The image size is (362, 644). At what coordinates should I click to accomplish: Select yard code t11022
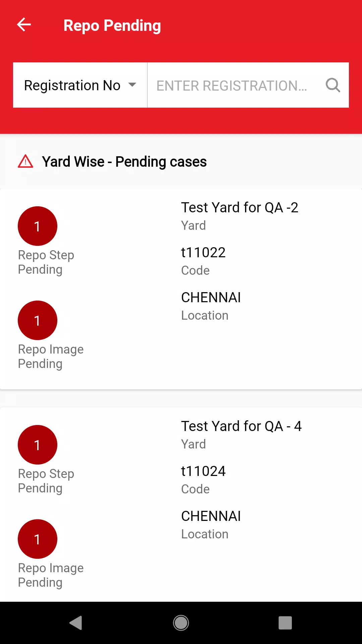203,253
